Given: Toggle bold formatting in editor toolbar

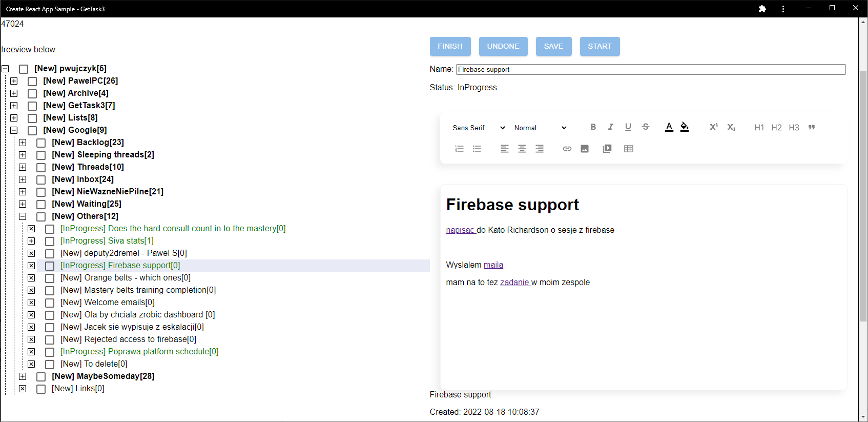Looking at the screenshot, I should click(593, 127).
